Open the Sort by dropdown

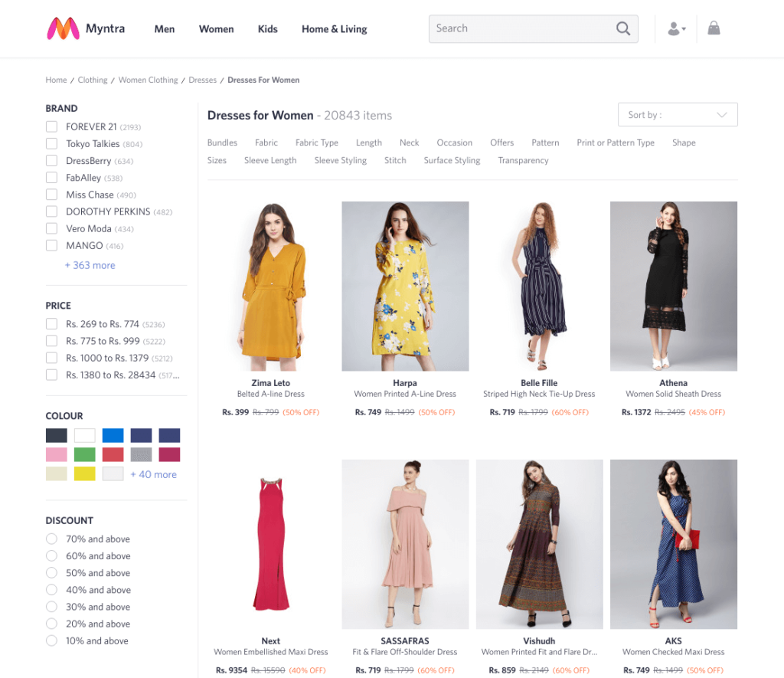(678, 115)
